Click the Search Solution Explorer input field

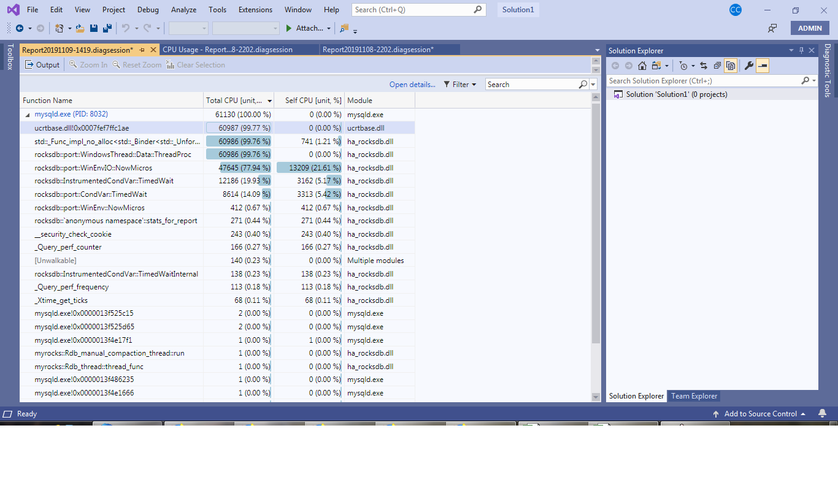pyautogui.click(x=703, y=80)
